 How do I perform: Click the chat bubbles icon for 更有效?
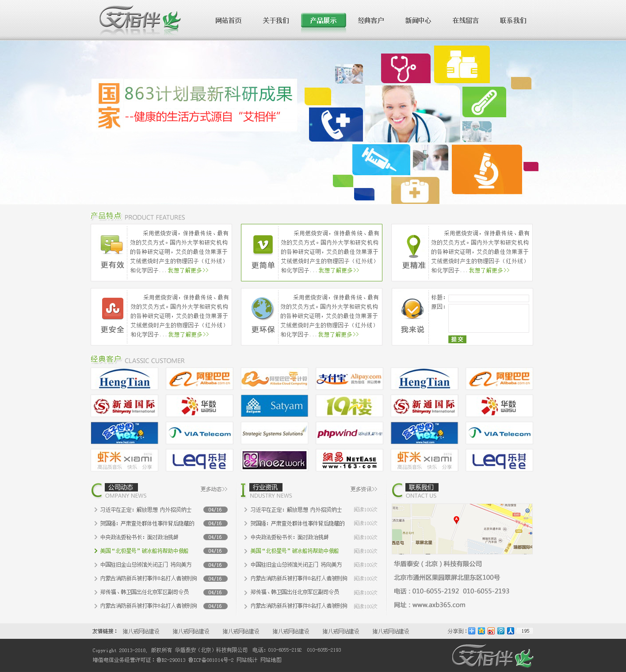(112, 245)
